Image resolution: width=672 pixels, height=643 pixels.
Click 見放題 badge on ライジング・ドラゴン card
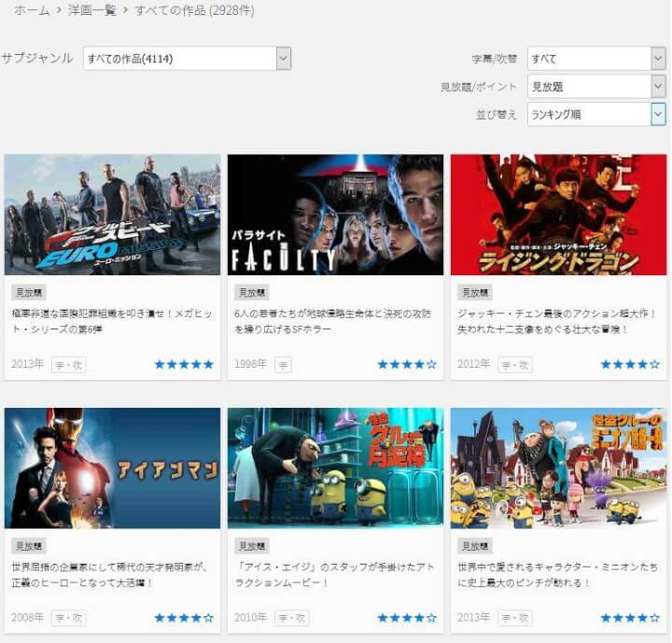coord(475,293)
